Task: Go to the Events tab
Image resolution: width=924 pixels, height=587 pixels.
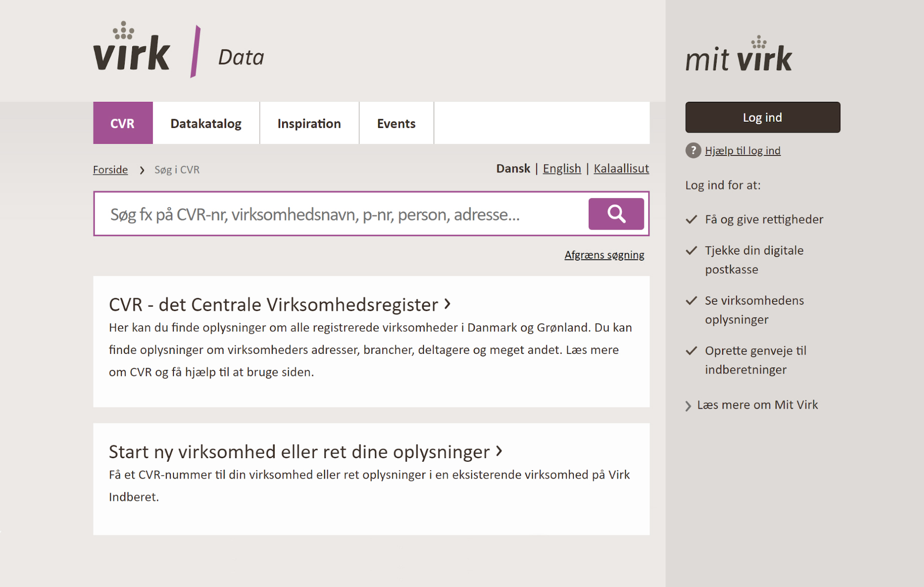Action: point(396,123)
